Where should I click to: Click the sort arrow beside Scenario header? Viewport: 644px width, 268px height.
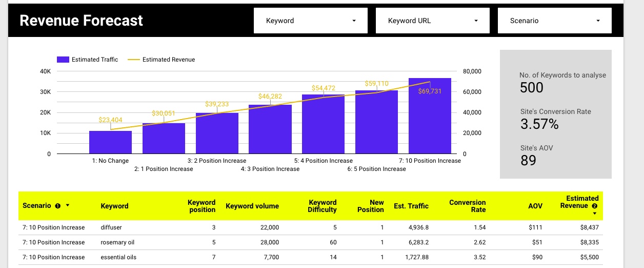(68, 205)
